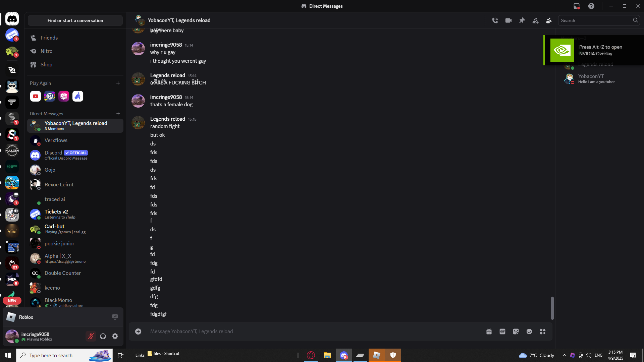The height and width of the screenshot is (362, 644).
Task: Open the Shop page
Action: coord(75,65)
